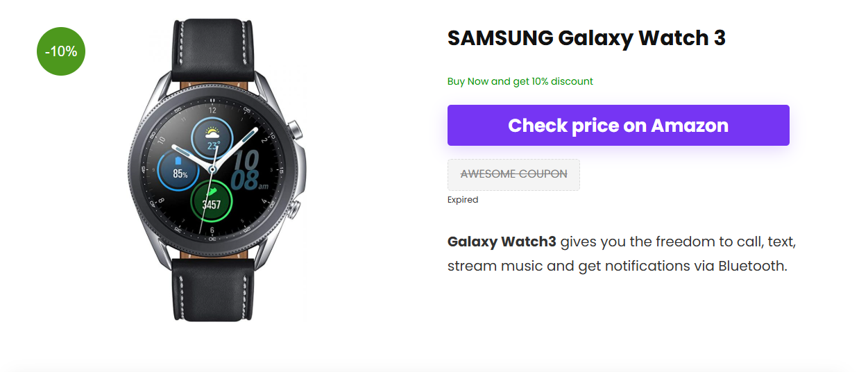Click the Buy Now and get 10% discount text
The height and width of the screenshot is (372, 868).
(x=520, y=81)
